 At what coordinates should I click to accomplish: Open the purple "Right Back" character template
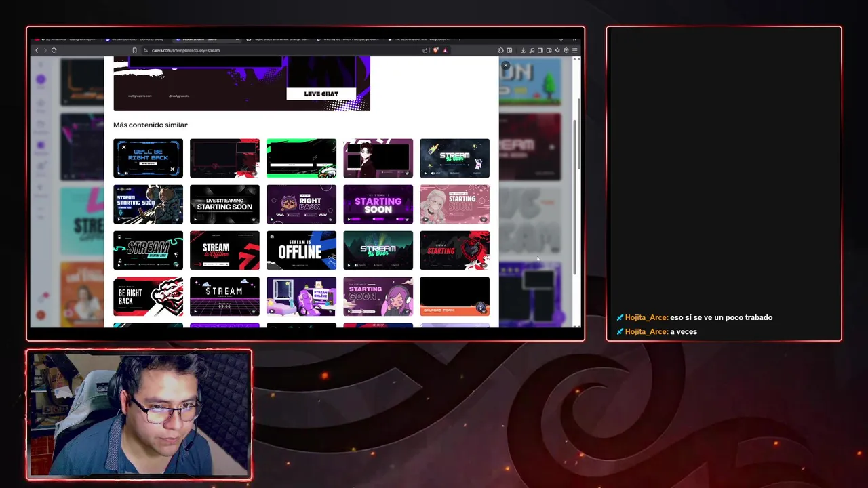[301, 204]
